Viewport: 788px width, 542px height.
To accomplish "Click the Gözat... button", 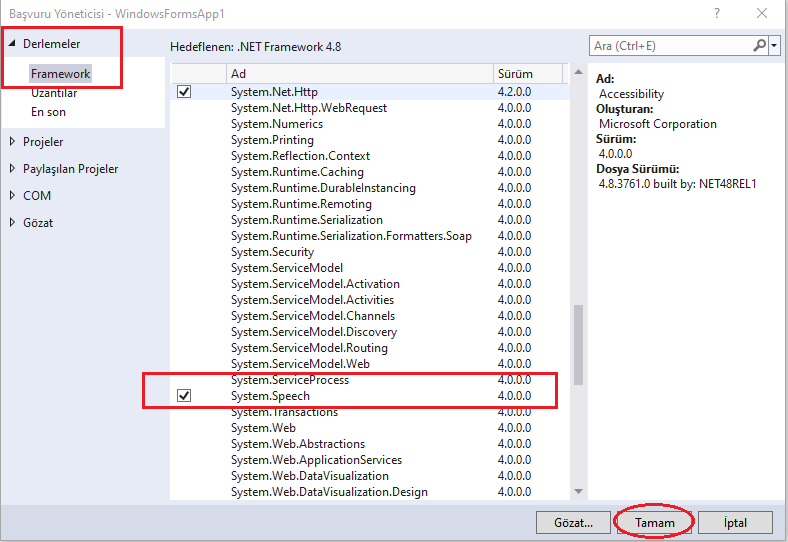I will 573,523.
